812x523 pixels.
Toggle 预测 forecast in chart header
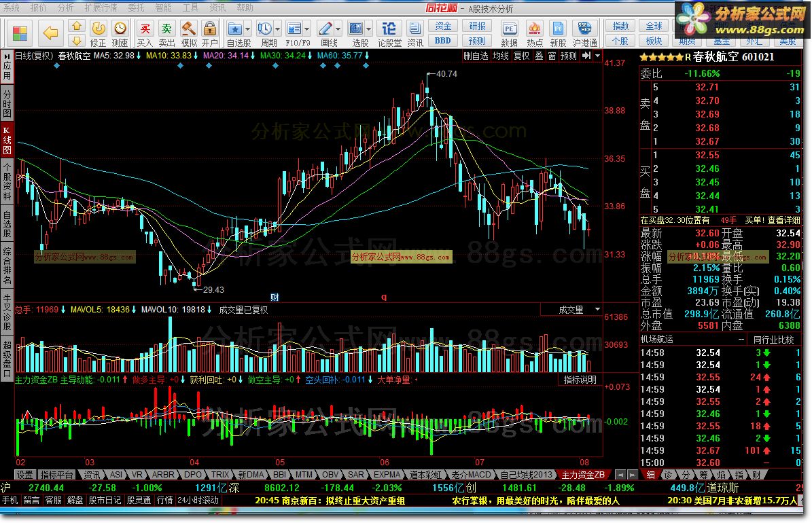click(x=569, y=56)
